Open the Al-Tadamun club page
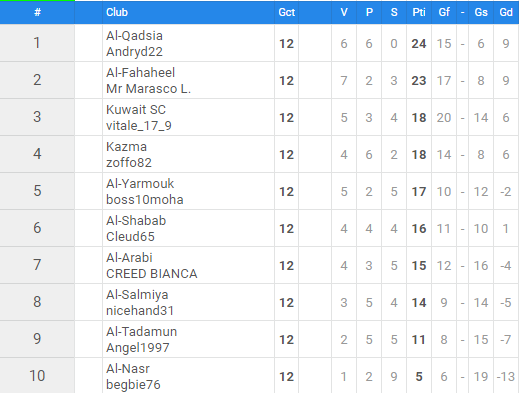The height and width of the screenshot is (393, 519). [141, 332]
